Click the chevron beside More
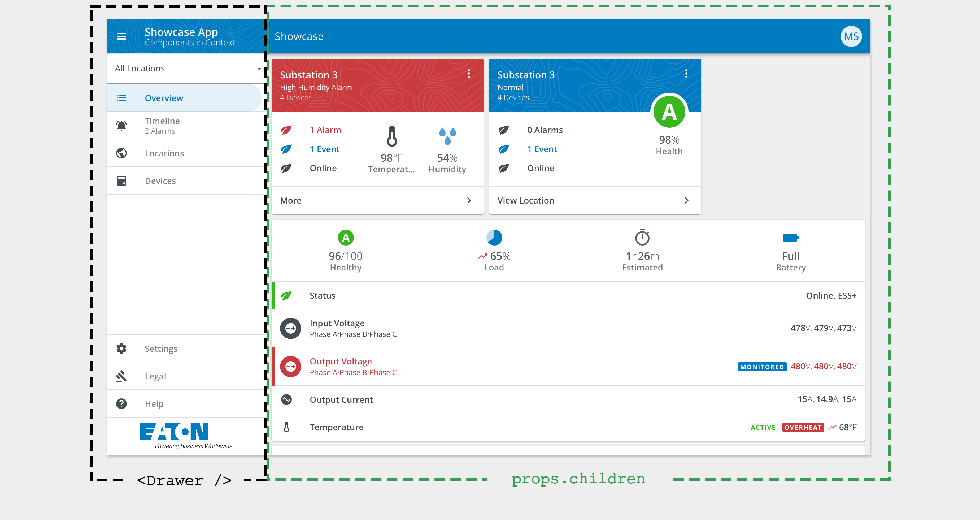This screenshot has height=520, width=980. tap(469, 201)
